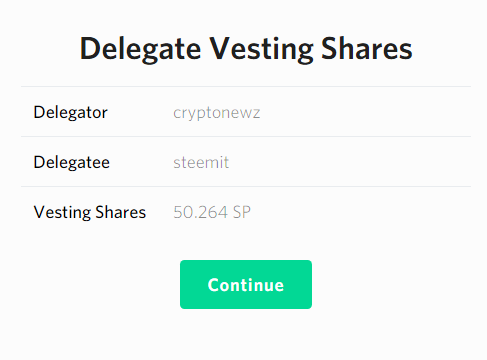Click blank space right of cryptonewz
Image resolution: width=487 pixels, height=360 pixels.
365,112
